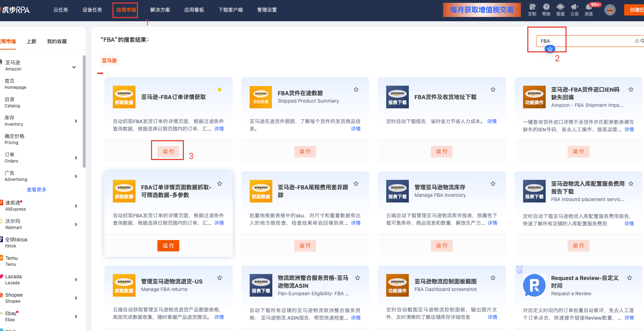The height and width of the screenshot is (331, 644).
Task: Open the 全球tiktok sidebar item
Action: pyautogui.click(x=16, y=242)
